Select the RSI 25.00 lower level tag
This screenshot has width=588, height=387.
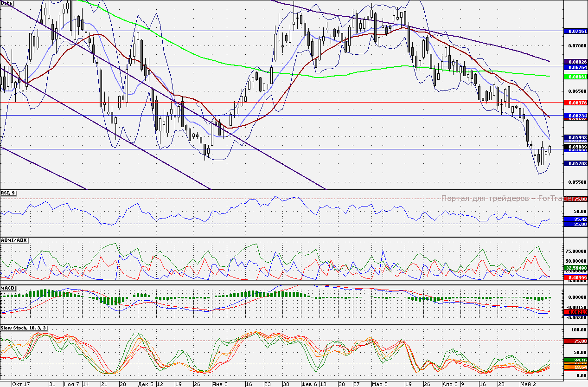coord(575,224)
